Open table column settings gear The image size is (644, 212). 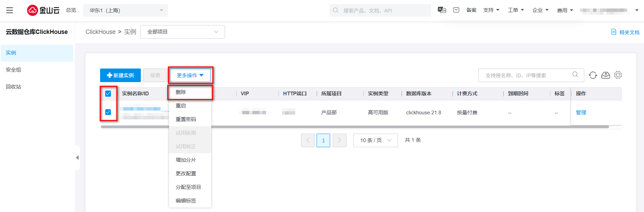(618, 75)
